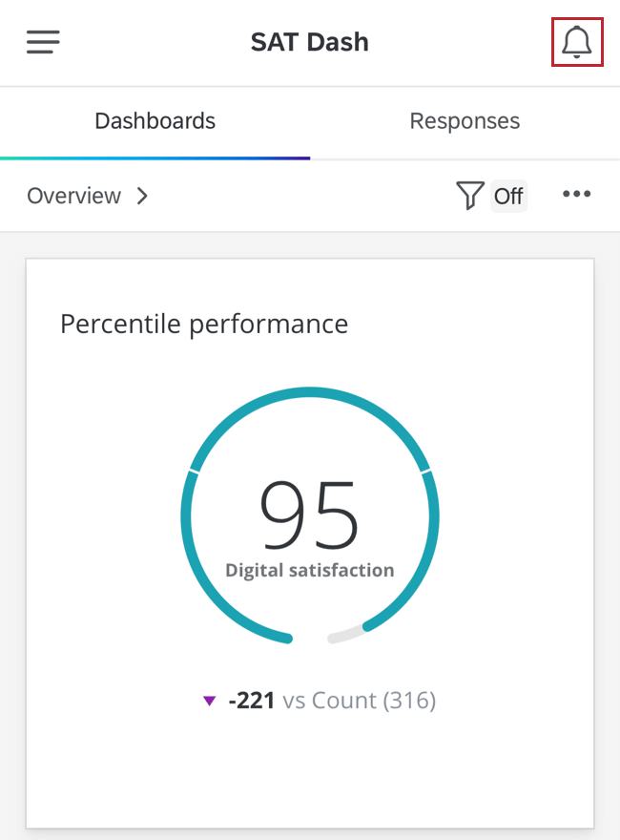
Task: Select the gauge chart widget
Action: click(x=310, y=515)
